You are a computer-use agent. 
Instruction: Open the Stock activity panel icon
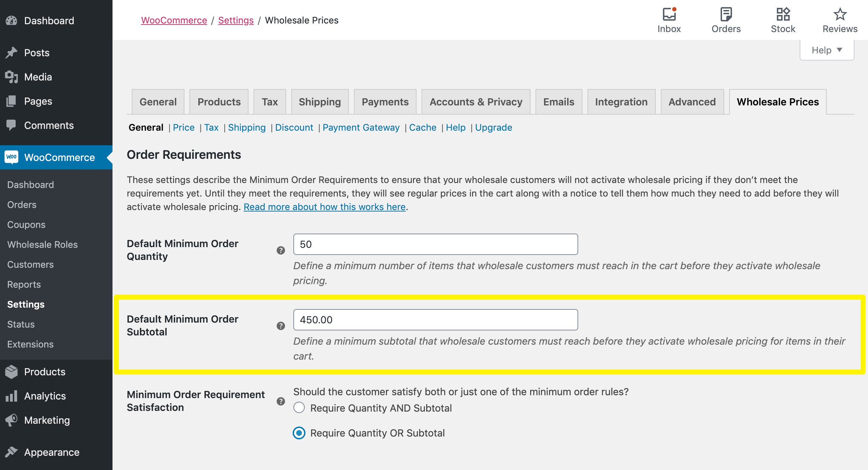click(783, 14)
